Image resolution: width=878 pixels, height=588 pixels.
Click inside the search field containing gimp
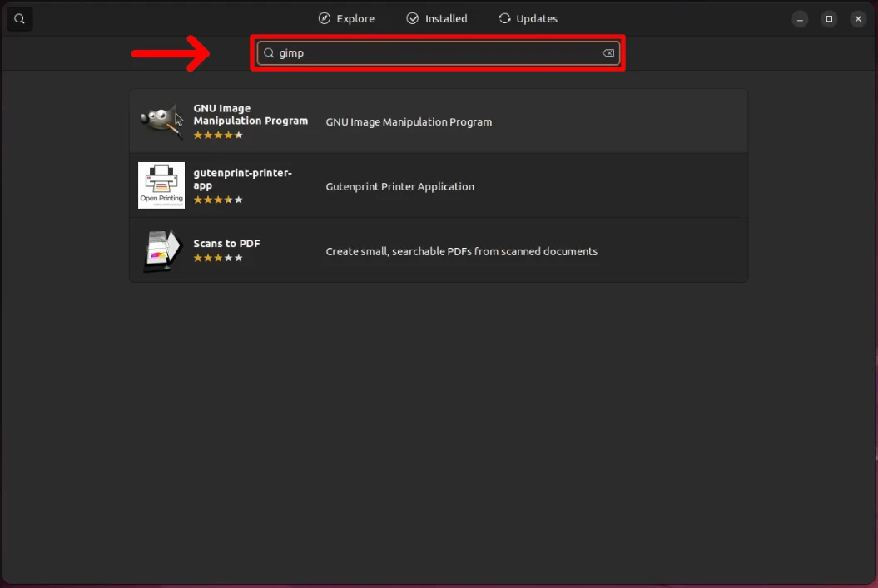(x=438, y=53)
